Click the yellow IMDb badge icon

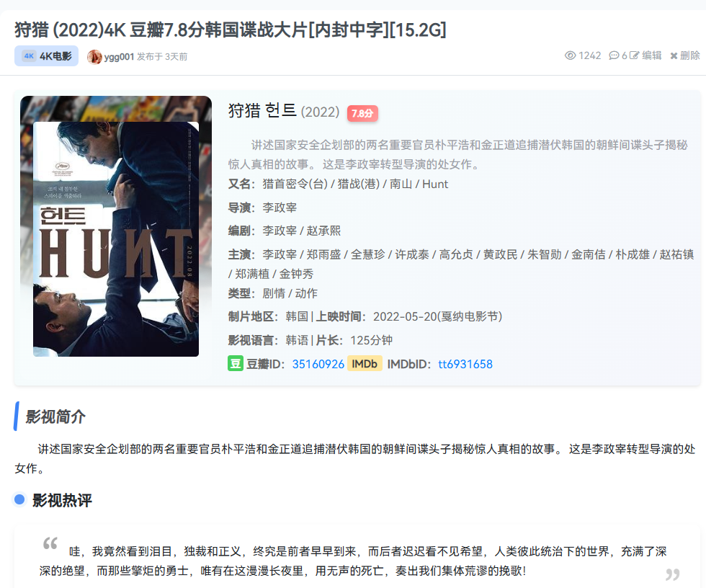365,363
